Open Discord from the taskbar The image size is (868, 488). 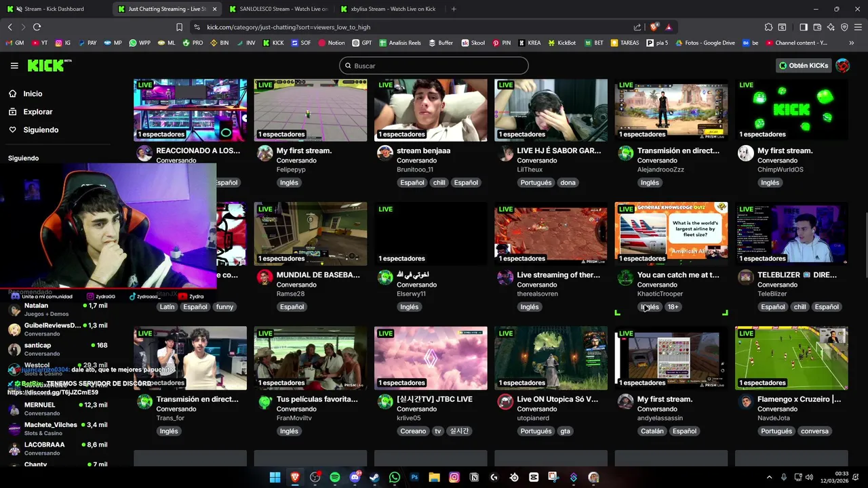pos(355,477)
